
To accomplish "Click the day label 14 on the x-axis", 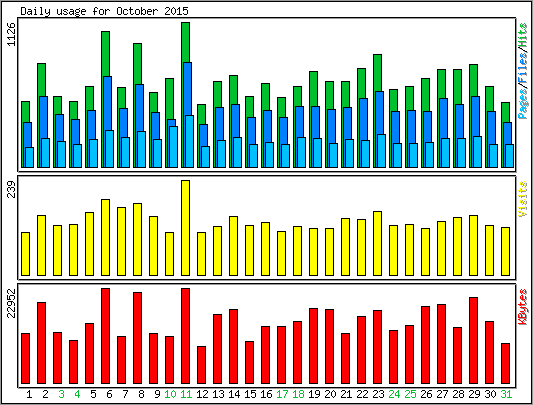I will [234, 394].
